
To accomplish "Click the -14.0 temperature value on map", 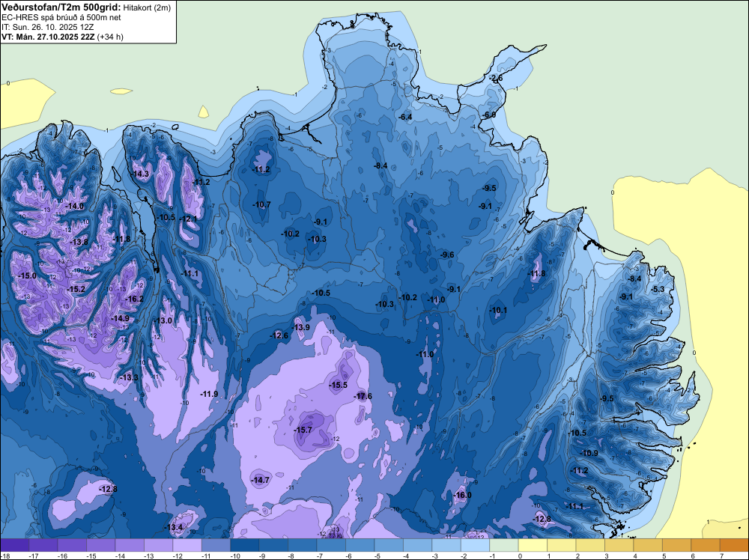I will click(x=74, y=206).
